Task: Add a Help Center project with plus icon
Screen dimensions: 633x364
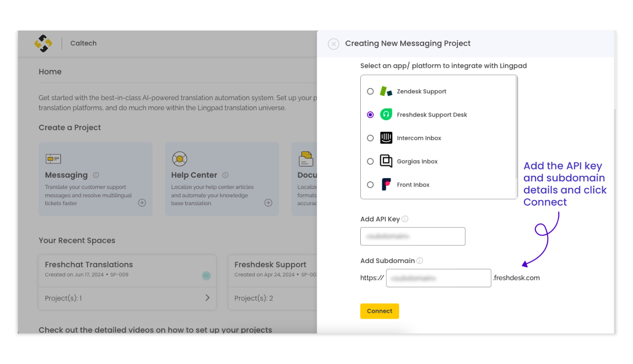Action: point(268,203)
